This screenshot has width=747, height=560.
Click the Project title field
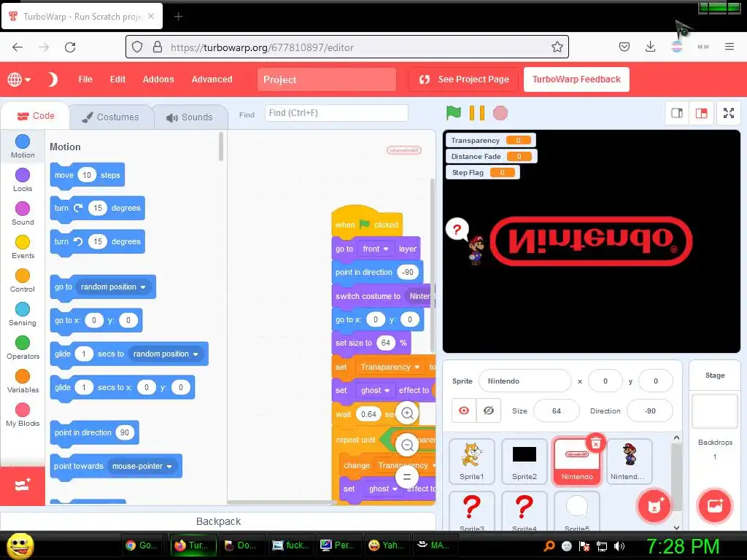click(x=327, y=79)
